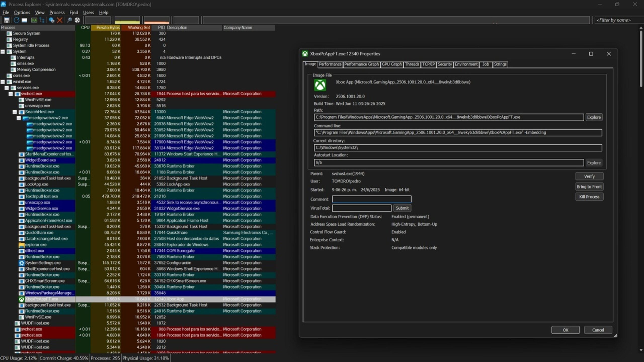Click the Explore button next to Autostart Location
Viewport: 644px width, 362px height.
594,163
